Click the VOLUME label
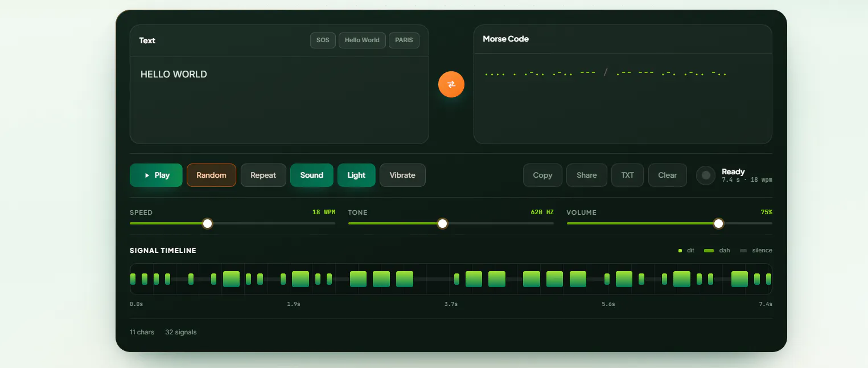Viewport: 868px width, 368px height. click(x=582, y=212)
